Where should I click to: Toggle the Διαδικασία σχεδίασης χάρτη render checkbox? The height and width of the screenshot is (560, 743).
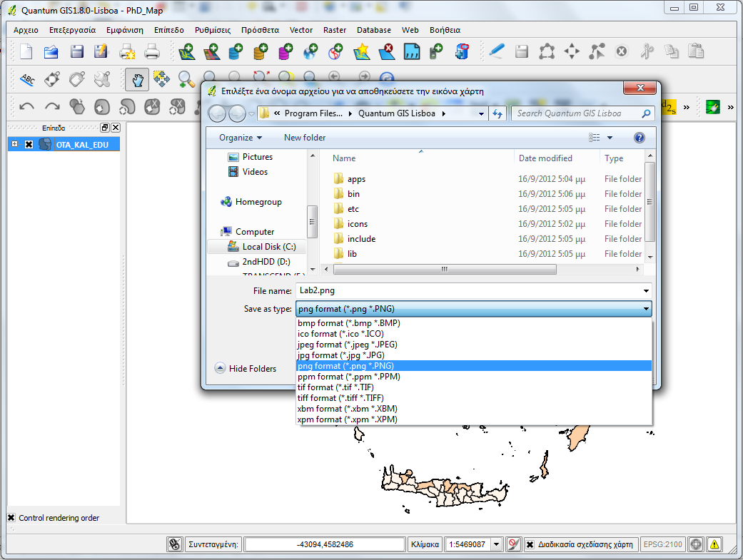point(530,544)
